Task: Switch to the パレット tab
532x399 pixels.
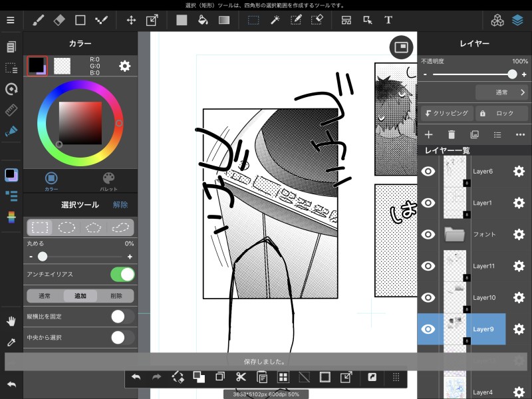Action: [108, 181]
